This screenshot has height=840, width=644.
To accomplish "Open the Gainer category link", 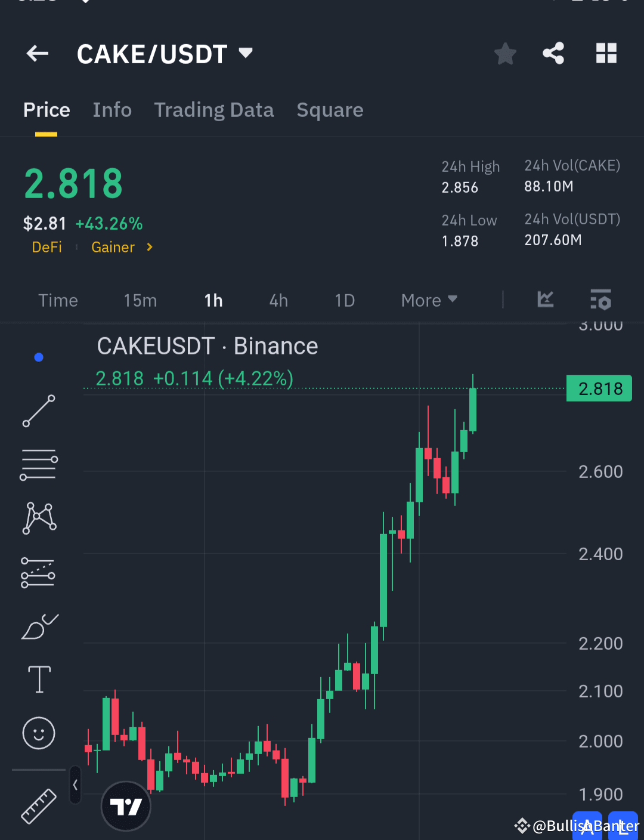I will click(x=113, y=247).
